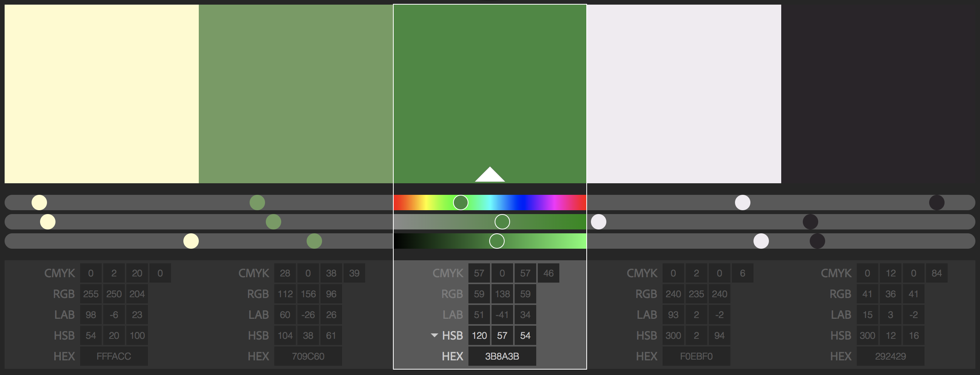Screen dimensions: 980x375
Task: Click the HEX field showing FFFACC
Action: [x=114, y=356]
